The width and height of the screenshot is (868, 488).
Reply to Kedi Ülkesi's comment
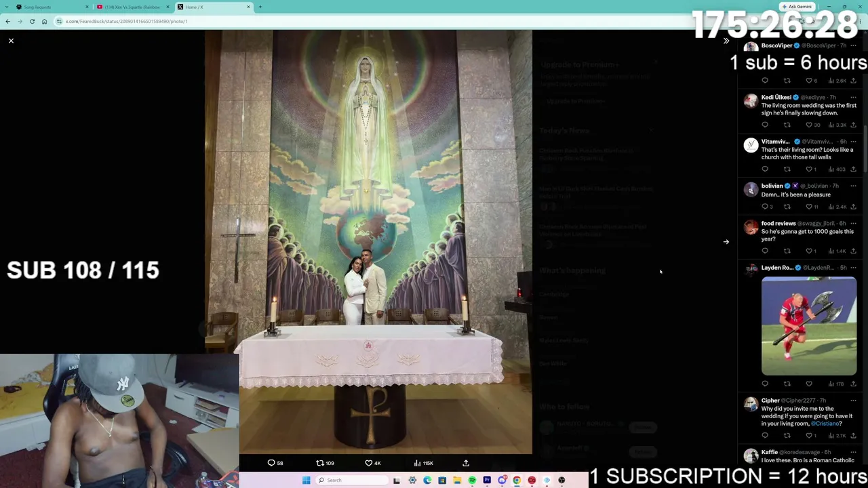[765, 125]
